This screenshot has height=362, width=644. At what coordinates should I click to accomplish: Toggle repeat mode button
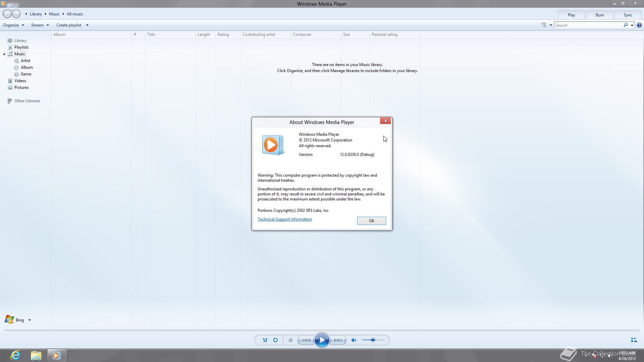pos(275,340)
